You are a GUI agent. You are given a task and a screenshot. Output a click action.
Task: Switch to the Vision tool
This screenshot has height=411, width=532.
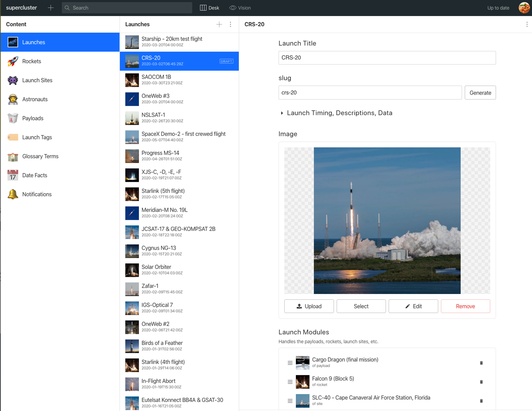tap(240, 8)
